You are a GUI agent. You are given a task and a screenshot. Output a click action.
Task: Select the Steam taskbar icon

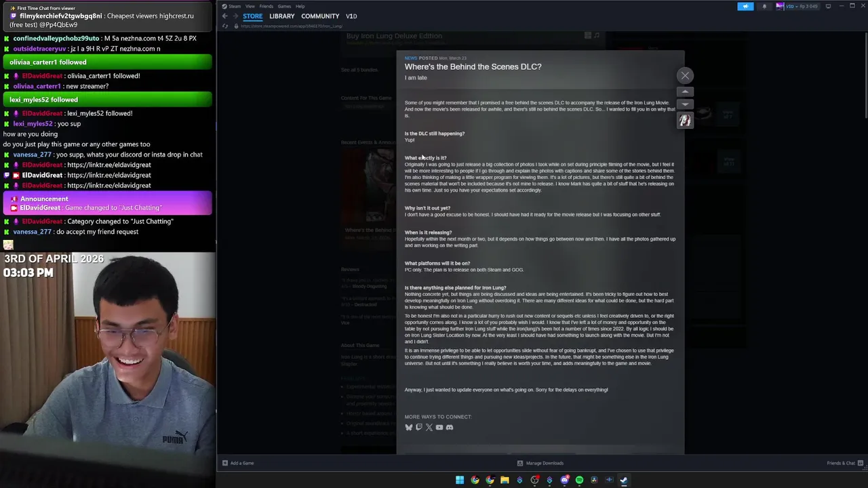[x=624, y=481]
